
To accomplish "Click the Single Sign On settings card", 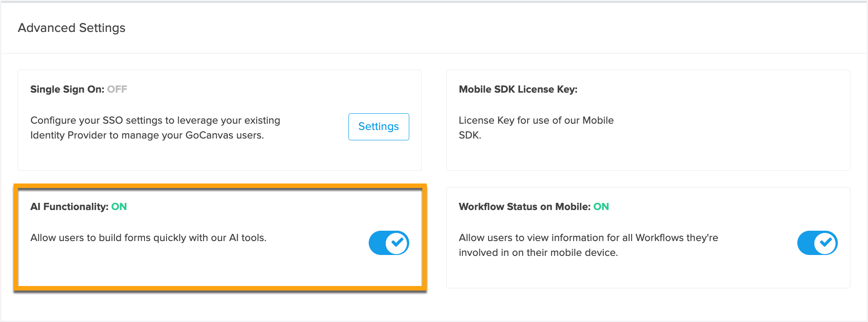I will (x=220, y=120).
